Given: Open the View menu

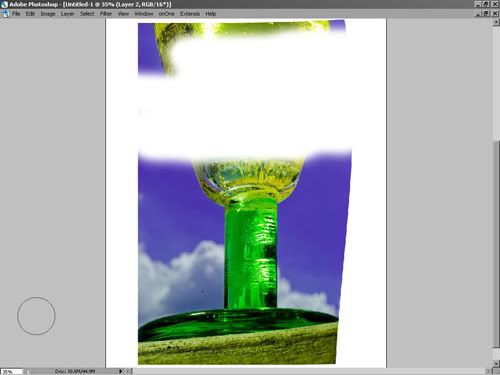Looking at the screenshot, I should [123, 14].
